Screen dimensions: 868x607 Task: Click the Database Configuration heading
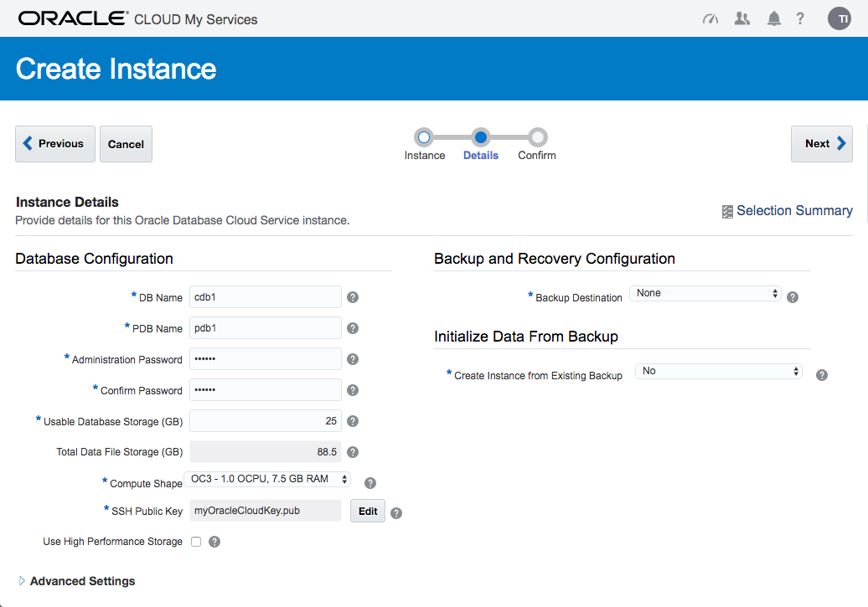tap(94, 259)
